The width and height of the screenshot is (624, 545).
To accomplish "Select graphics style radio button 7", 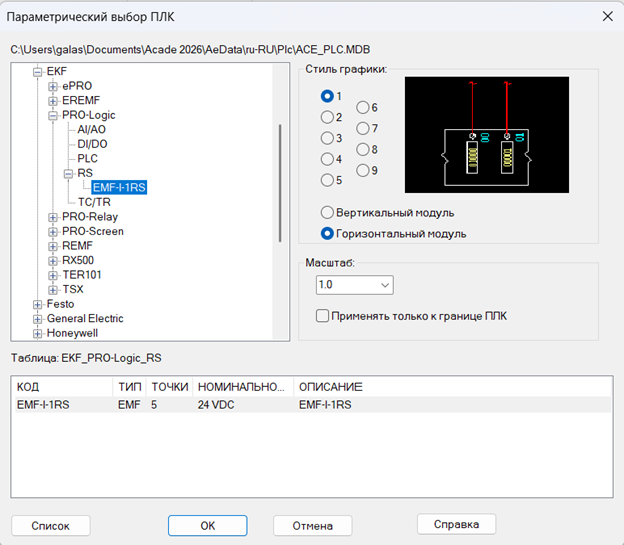I will click(x=363, y=129).
